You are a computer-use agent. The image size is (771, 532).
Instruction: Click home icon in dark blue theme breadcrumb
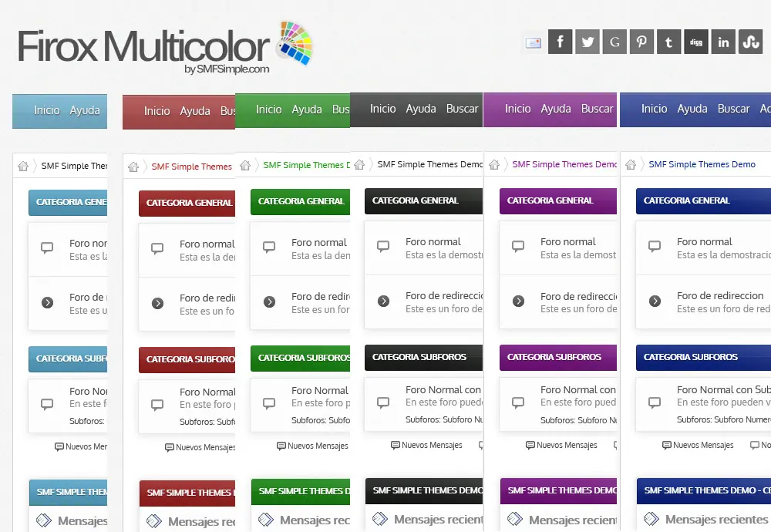(631, 165)
